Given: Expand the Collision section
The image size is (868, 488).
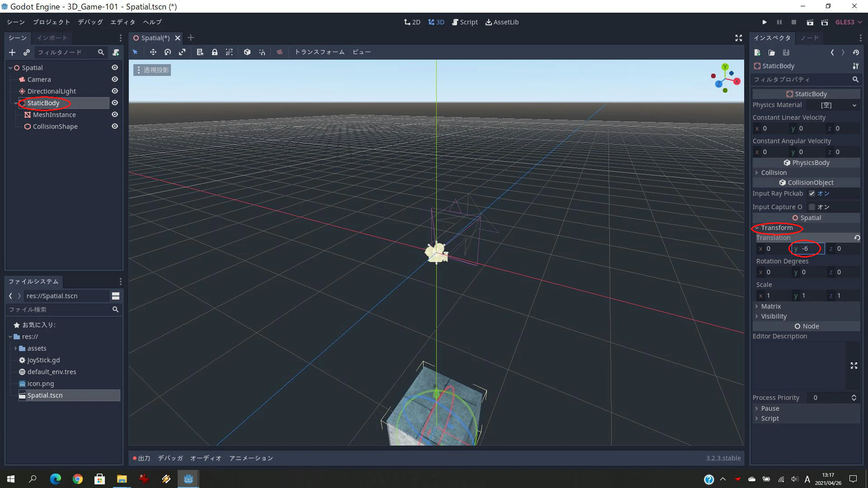Looking at the screenshot, I should (x=806, y=173).
